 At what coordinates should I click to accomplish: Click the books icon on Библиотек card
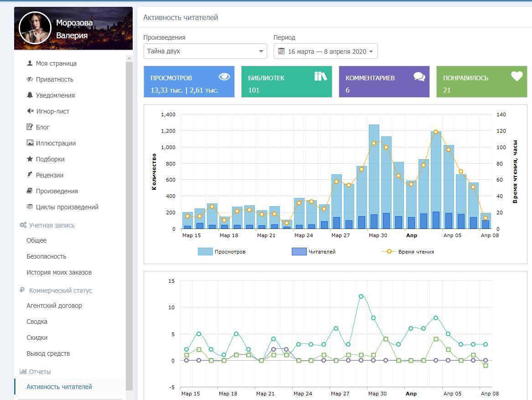tap(321, 76)
